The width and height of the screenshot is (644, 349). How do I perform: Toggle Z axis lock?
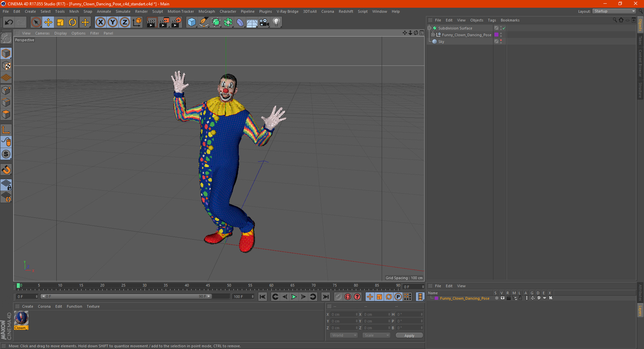point(125,22)
